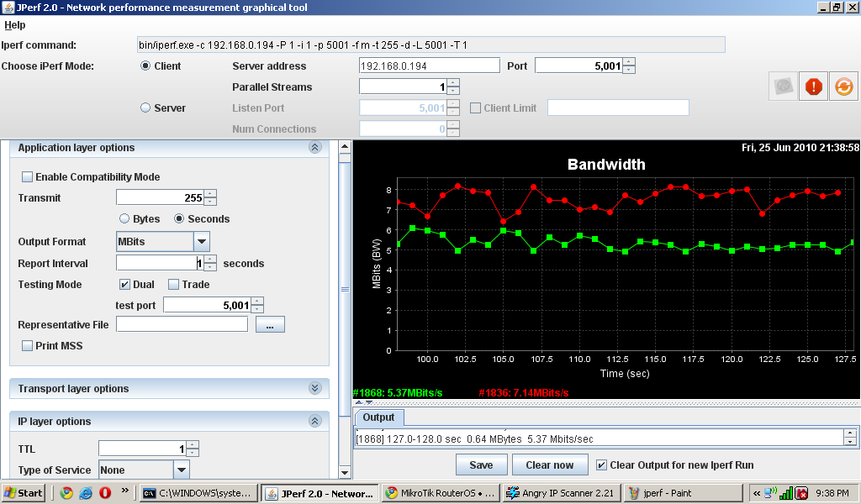Click the orange Restore Defaults refresh icon
The width and height of the screenshot is (861, 504).
(843, 87)
